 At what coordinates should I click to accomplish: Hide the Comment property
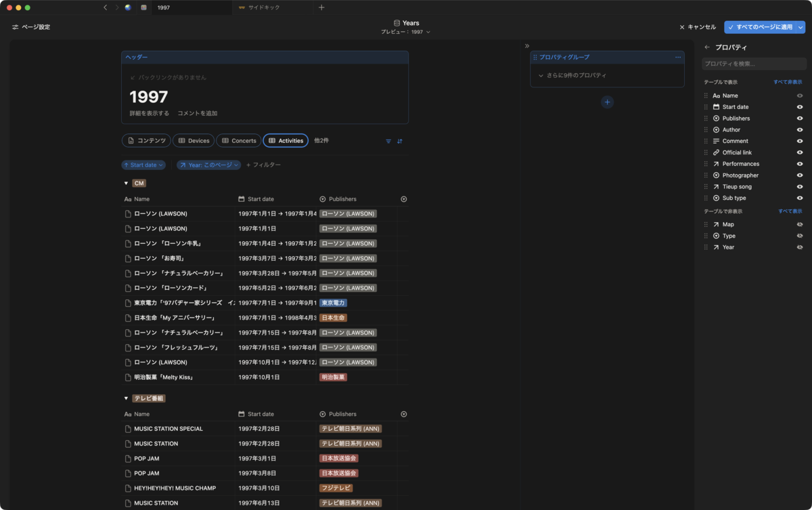click(800, 141)
